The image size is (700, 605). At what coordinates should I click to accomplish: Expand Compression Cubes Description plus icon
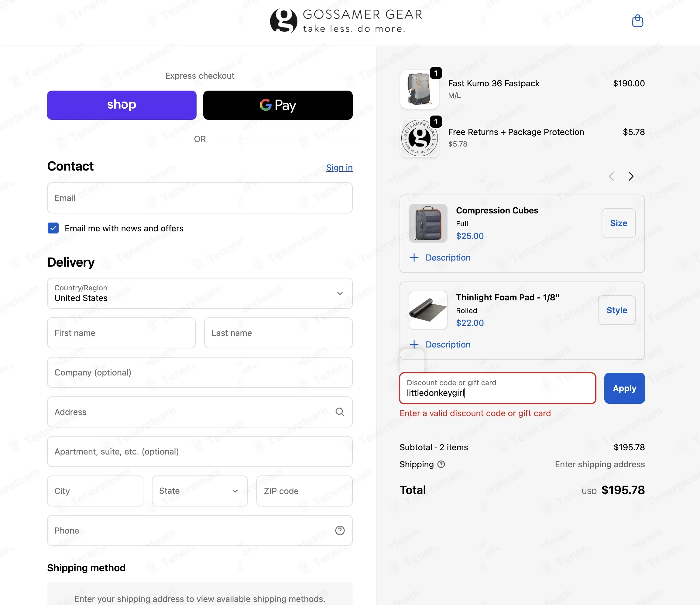[414, 258]
